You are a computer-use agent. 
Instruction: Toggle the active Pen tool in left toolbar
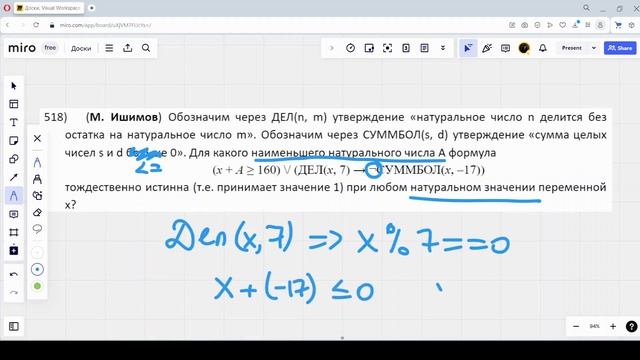14,196
